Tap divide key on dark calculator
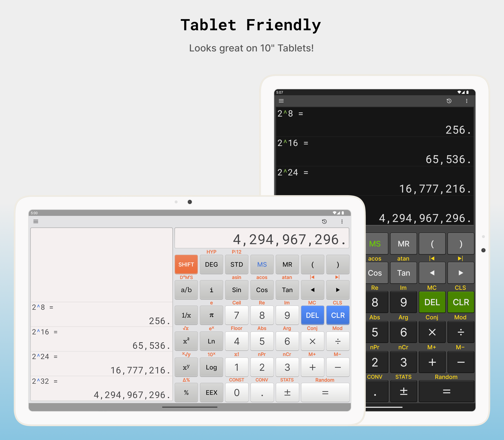504x440 pixels. [461, 332]
